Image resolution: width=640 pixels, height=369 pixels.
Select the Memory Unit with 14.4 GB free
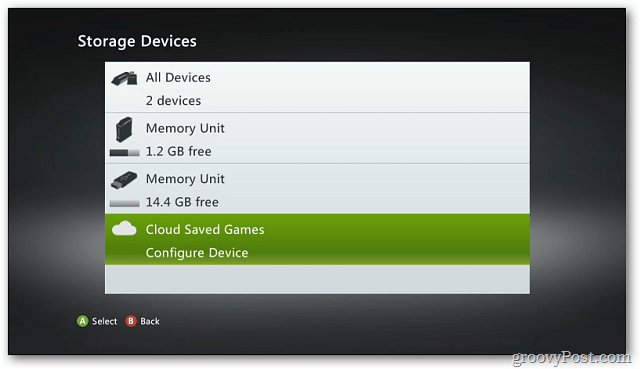click(x=317, y=189)
